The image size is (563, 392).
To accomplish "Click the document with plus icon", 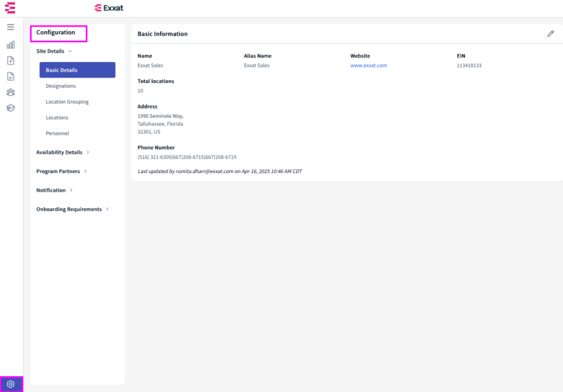I will tap(10, 60).
